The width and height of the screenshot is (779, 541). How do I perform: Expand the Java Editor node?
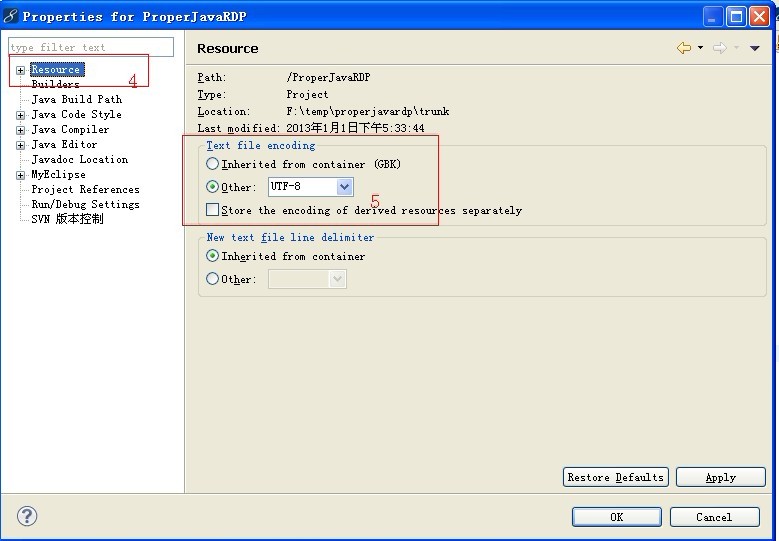point(20,145)
